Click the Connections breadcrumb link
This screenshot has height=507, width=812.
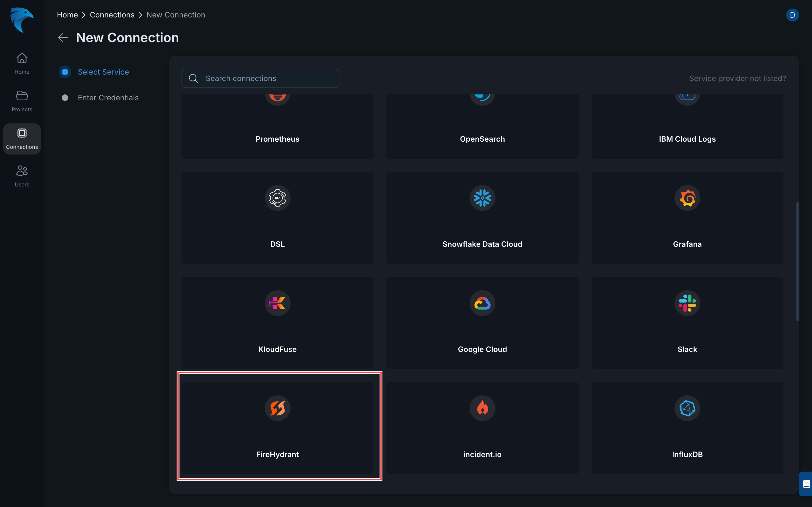[112, 15]
